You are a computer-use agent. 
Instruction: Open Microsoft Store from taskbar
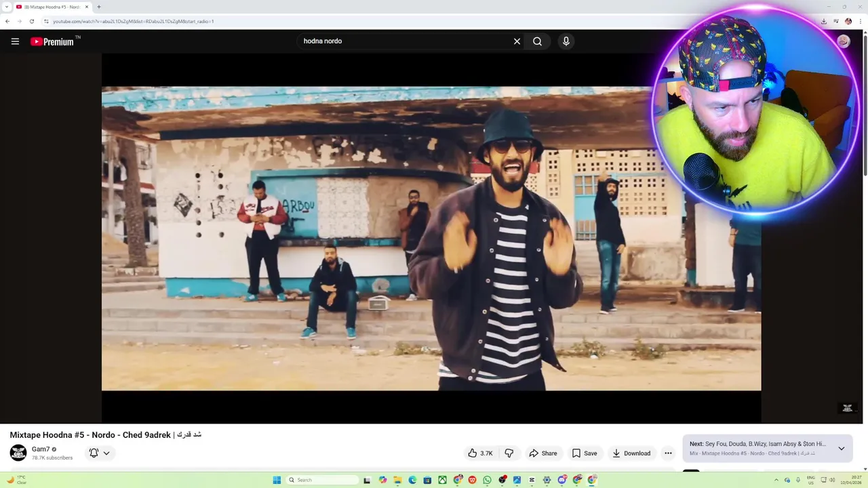427,480
